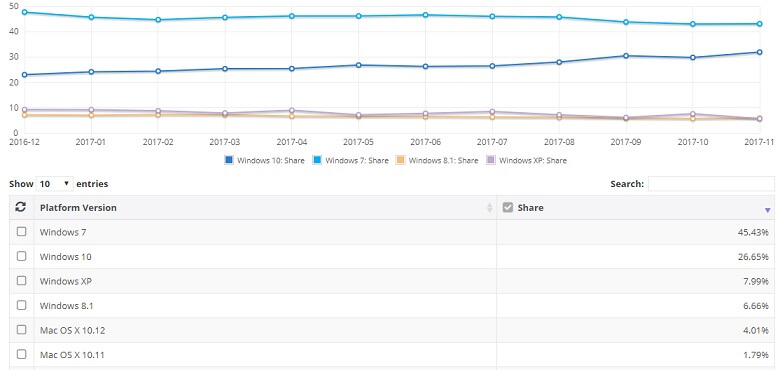The width and height of the screenshot is (780, 370).
Task: Click the Windows 10 2017-09 data point
Action: pyautogui.click(x=626, y=56)
